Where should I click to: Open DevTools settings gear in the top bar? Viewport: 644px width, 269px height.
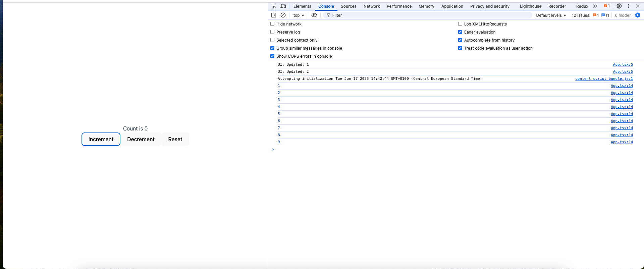coord(619,6)
